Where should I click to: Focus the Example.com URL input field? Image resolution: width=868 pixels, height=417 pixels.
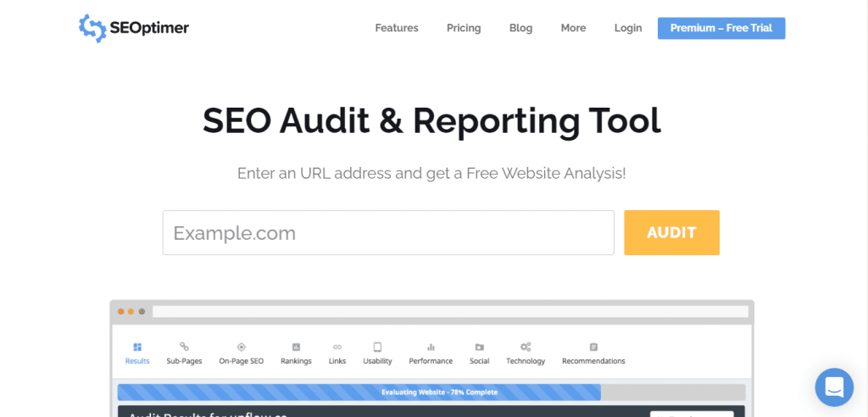[388, 232]
